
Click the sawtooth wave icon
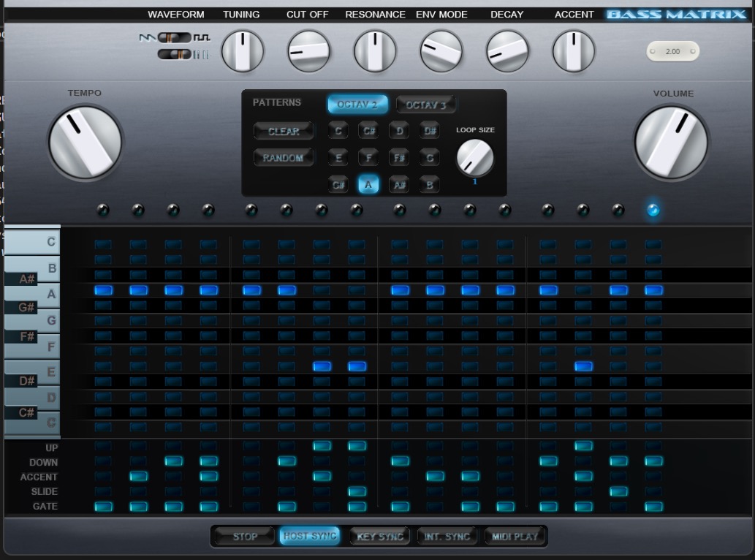pos(148,37)
